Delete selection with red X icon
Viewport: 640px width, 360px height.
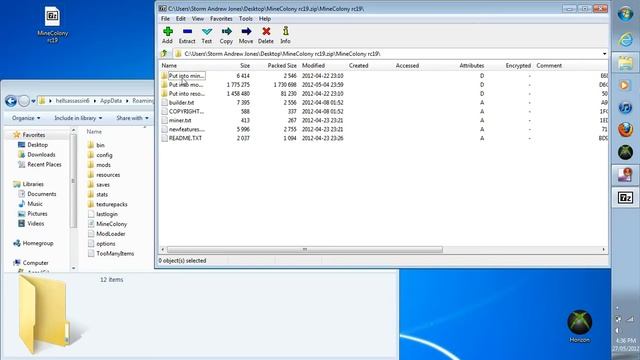click(x=266, y=35)
